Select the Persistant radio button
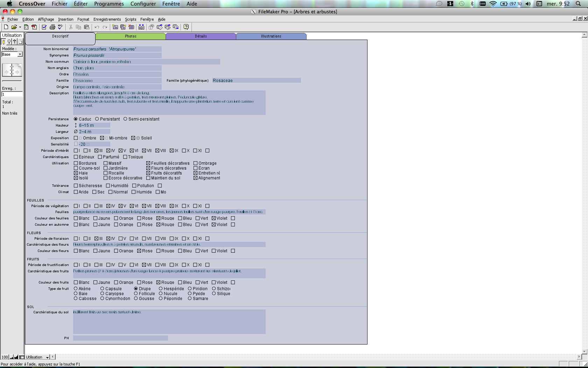588x368 pixels. coord(97,119)
